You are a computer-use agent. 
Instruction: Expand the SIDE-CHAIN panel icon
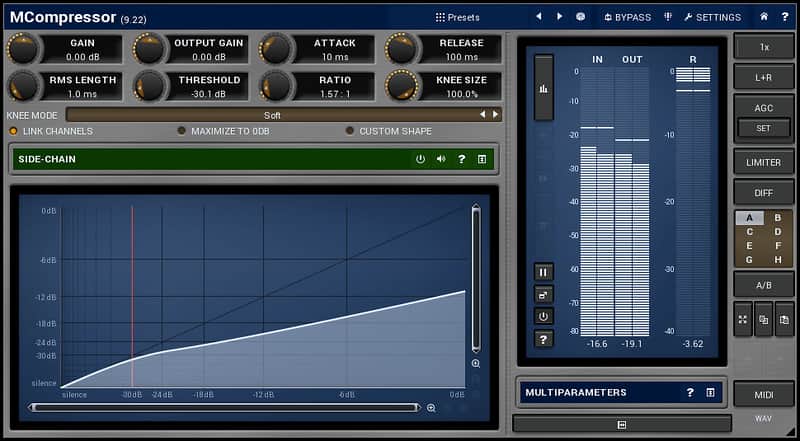tap(482, 159)
